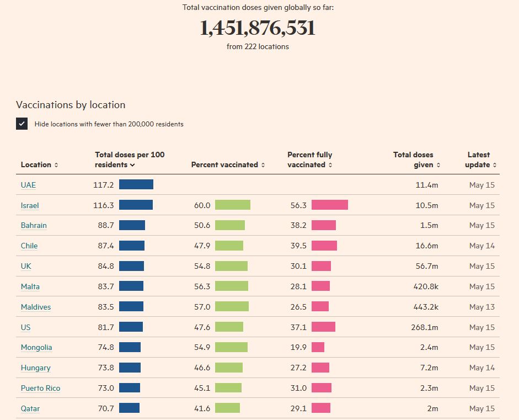Click the Puerto Rico link

pos(40,388)
